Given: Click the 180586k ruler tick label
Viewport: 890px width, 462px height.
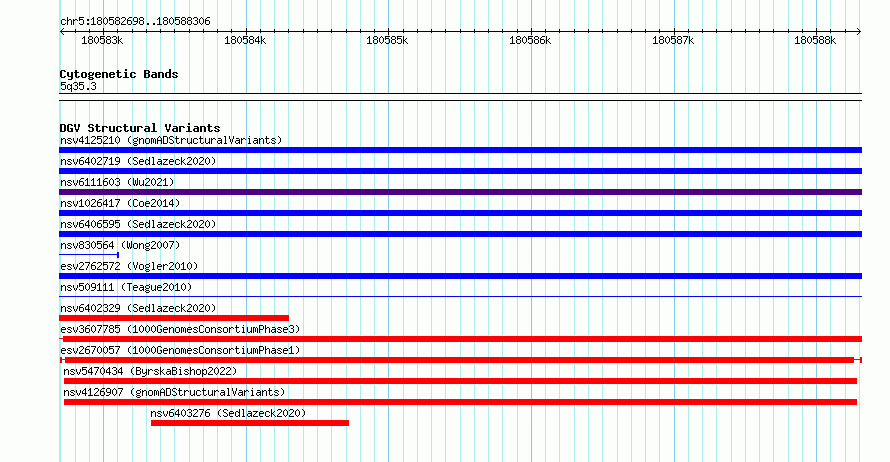Looking at the screenshot, I should [x=530, y=41].
